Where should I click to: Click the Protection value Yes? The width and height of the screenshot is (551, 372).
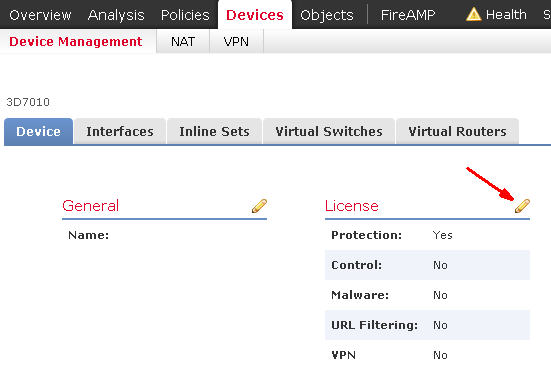443,235
